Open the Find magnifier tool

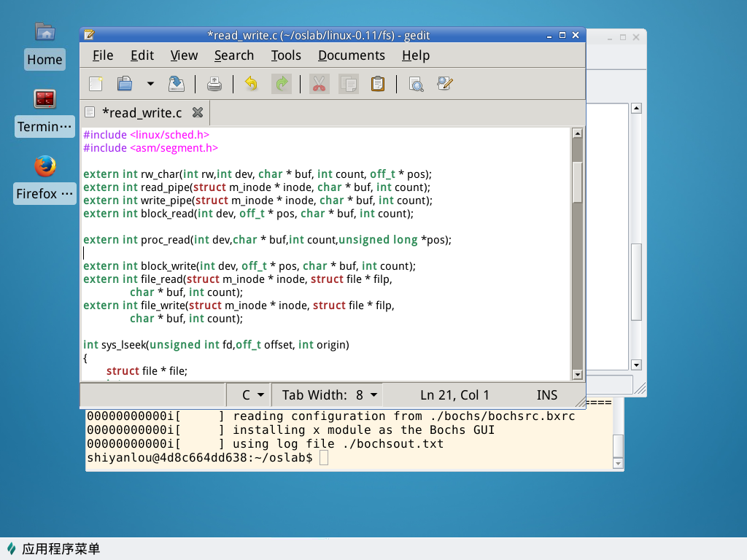(416, 84)
